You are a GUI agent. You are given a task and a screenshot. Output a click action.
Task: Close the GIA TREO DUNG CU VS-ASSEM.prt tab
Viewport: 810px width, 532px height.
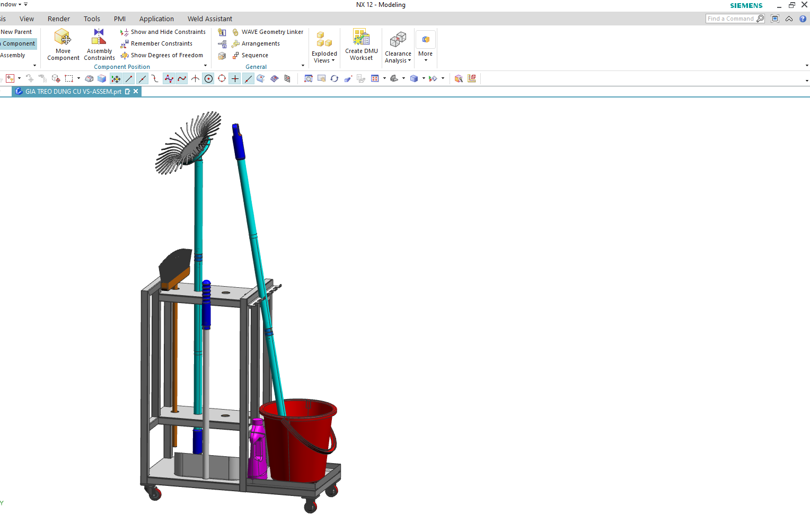[136, 91]
